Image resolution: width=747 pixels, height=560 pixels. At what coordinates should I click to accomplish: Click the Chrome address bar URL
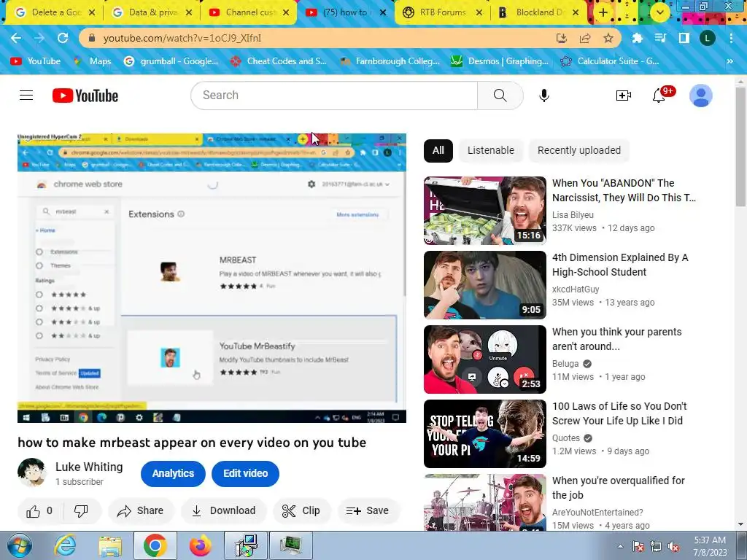182,38
